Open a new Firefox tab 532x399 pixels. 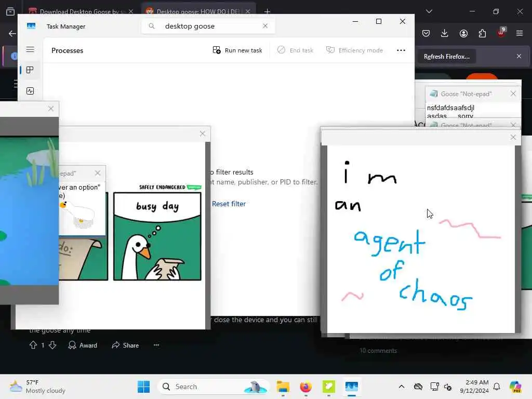(267, 11)
